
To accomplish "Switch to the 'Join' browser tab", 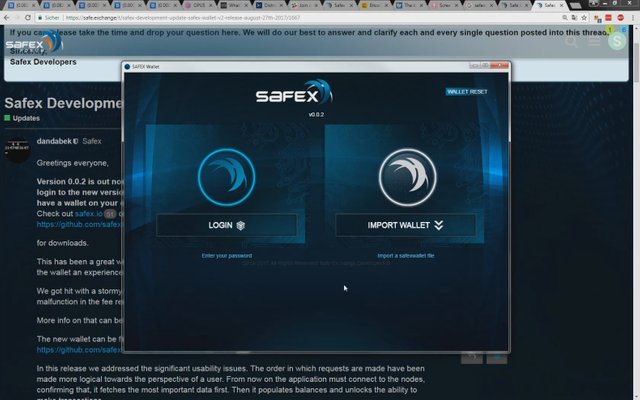I will (304, 5).
